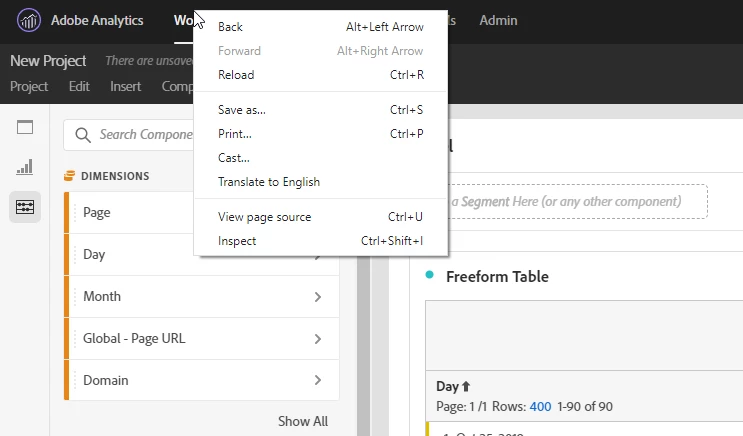Expand the Global - Page URL chevron
Screen dimensions: 743x436
318,339
